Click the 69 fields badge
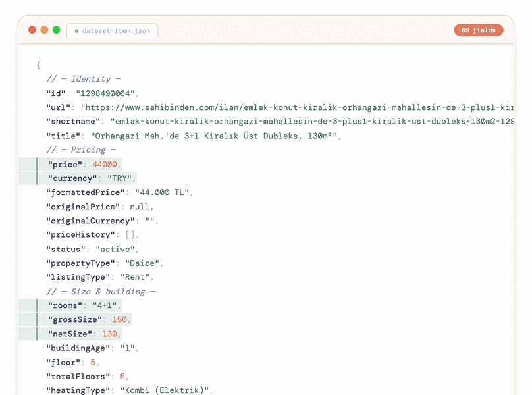Viewport: 532px width, 395px height. 479,30
